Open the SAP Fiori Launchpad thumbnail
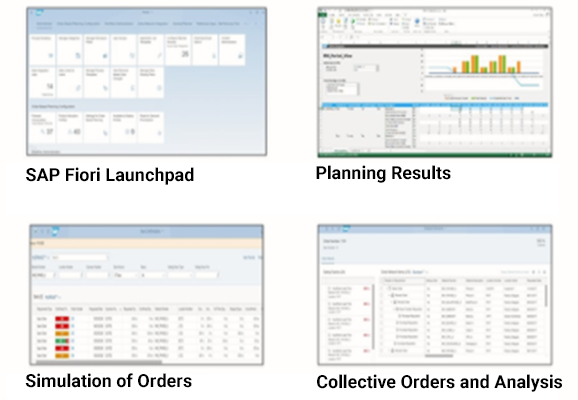 147,81
